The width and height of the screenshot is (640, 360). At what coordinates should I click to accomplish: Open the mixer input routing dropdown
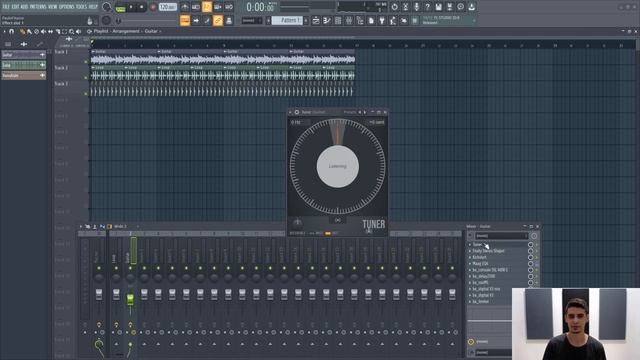click(502, 236)
